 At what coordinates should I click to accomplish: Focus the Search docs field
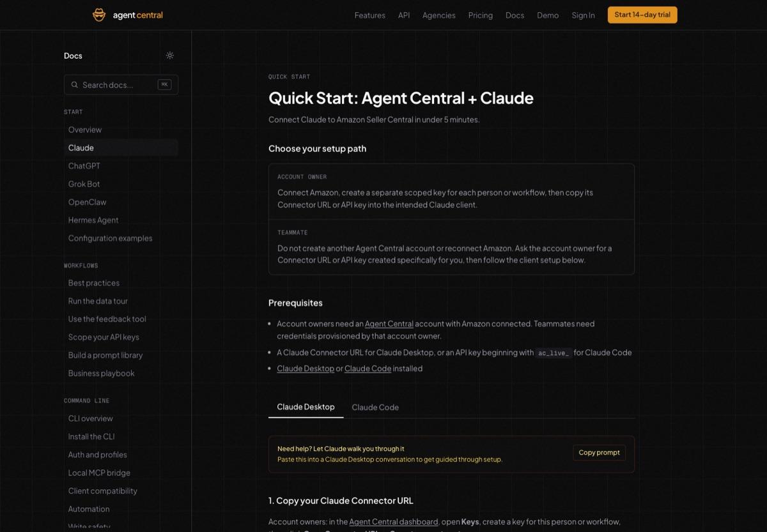click(121, 85)
